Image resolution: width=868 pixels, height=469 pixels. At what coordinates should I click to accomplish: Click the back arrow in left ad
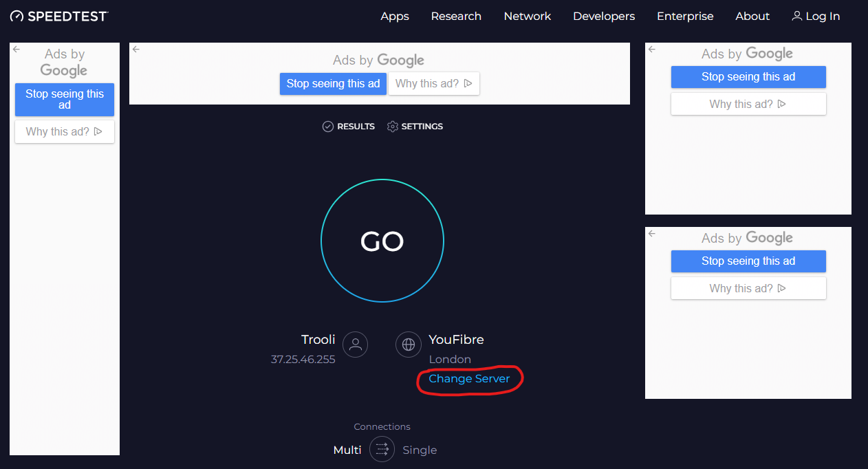pyautogui.click(x=17, y=50)
